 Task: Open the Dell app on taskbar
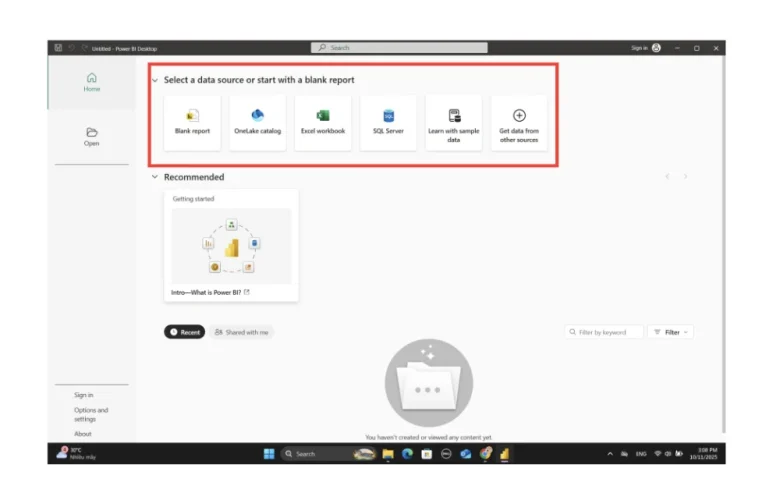(446, 454)
